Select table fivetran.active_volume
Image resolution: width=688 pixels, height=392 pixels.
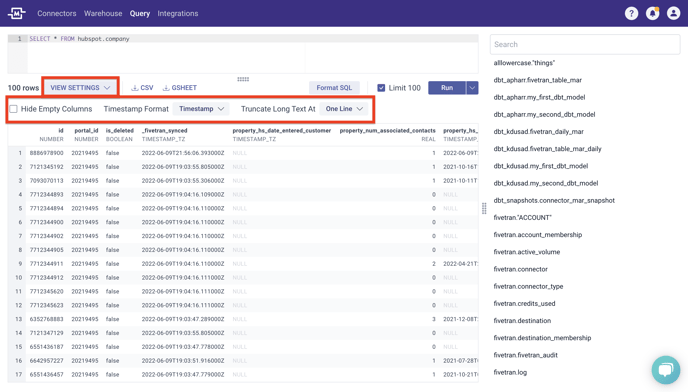click(x=527, y=252)
